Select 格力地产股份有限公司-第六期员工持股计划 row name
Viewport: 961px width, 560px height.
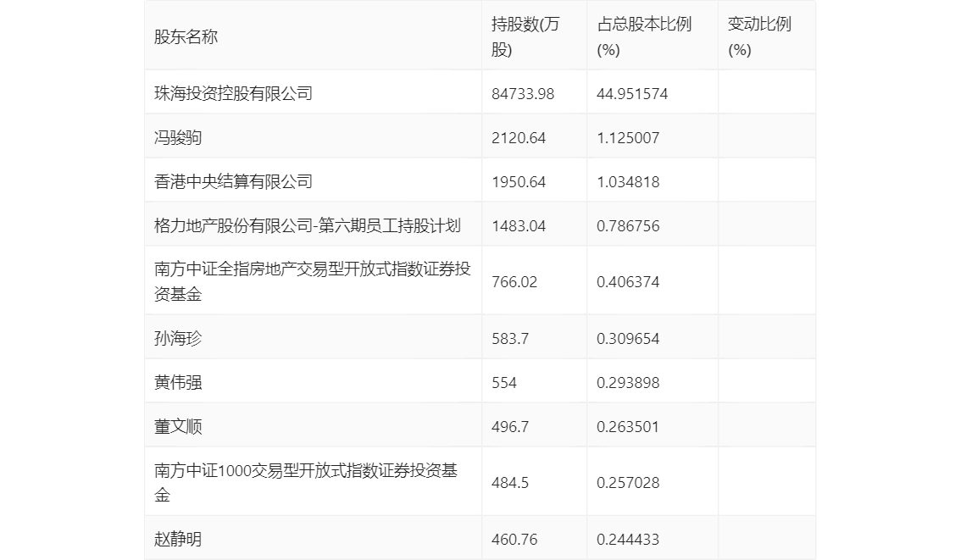point(307,225)
